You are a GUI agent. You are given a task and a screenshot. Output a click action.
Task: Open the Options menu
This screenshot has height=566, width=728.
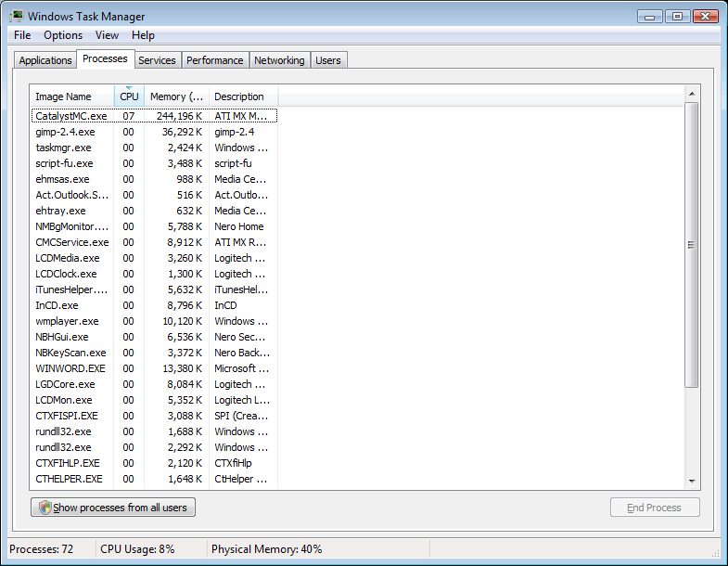[63, 35]
